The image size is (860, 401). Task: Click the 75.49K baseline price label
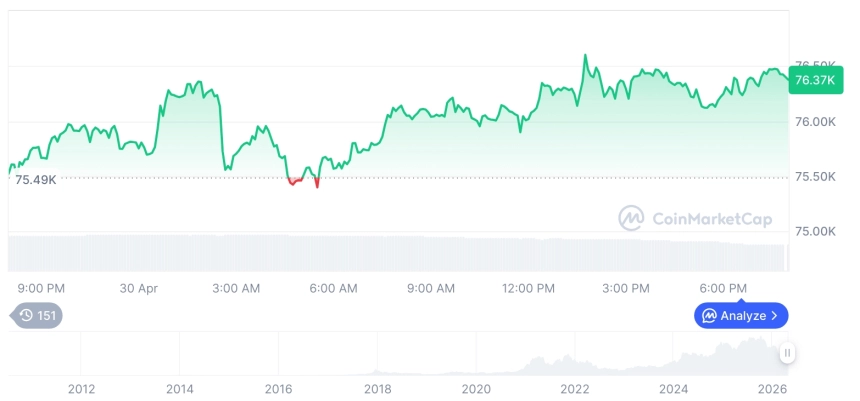35,179
